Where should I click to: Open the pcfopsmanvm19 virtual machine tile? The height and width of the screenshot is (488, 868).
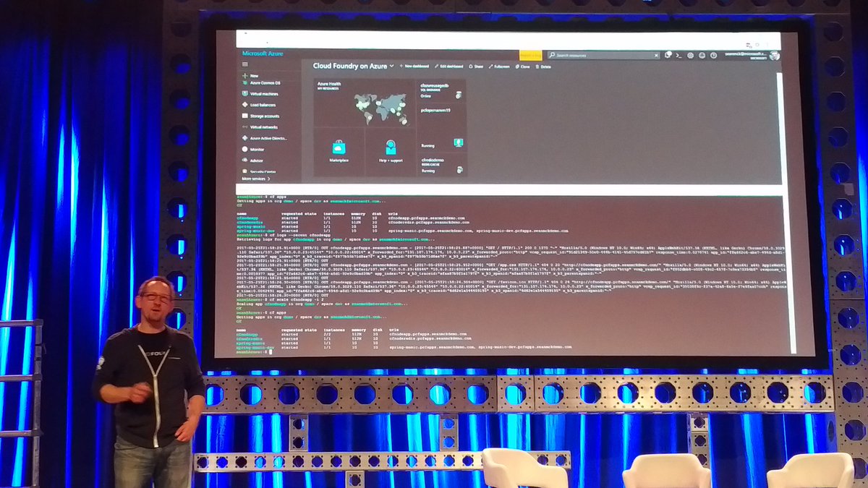tap(441, 128)
